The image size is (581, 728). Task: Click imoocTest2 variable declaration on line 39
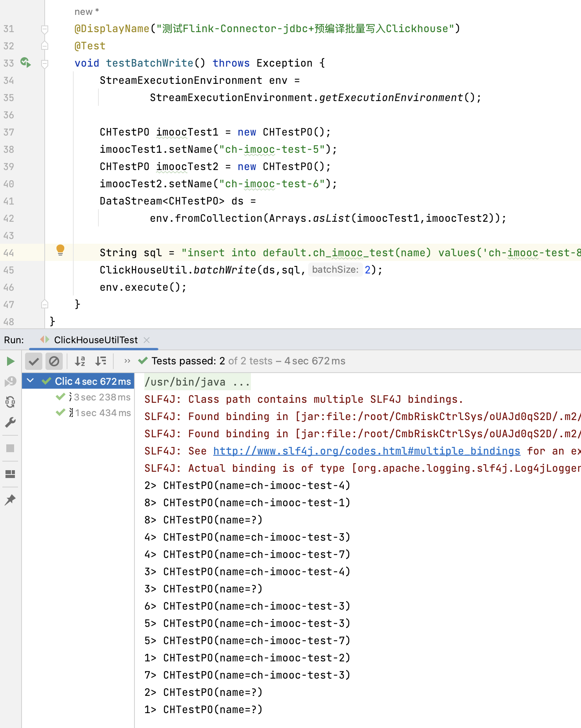187,167
